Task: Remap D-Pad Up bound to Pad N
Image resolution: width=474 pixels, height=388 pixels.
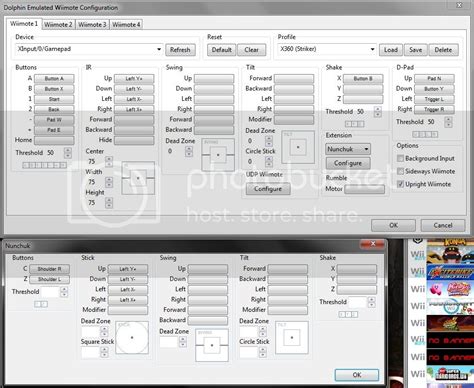Action: tap(434, 79)
